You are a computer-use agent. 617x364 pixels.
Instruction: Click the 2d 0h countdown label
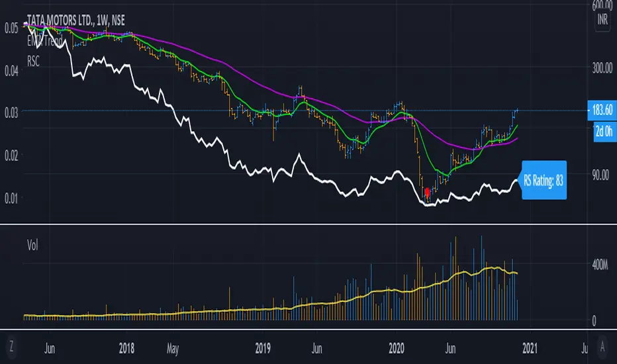click(x=602, y=130)
